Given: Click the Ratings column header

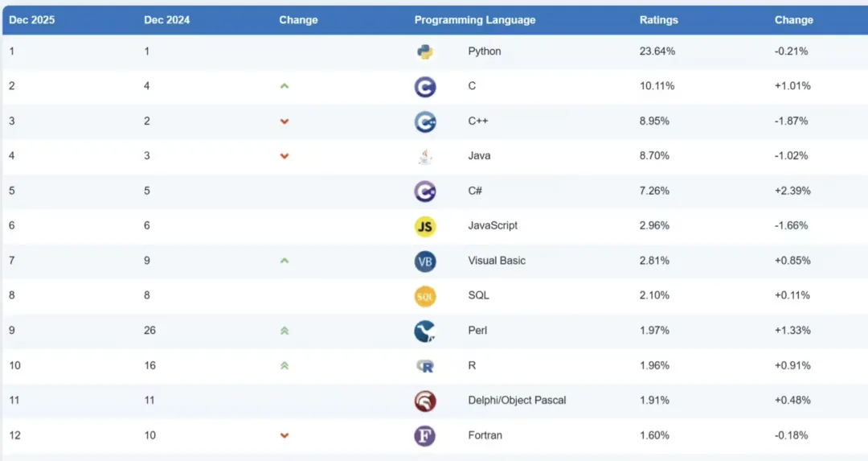Looking at the screenshot, I should (x=658, y=20).
